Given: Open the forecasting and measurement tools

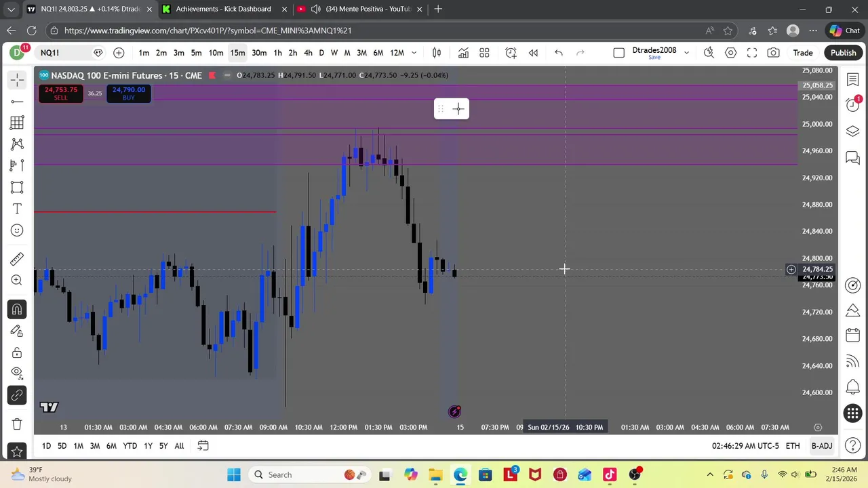Looking at the screenshot, I should [17, 165].
